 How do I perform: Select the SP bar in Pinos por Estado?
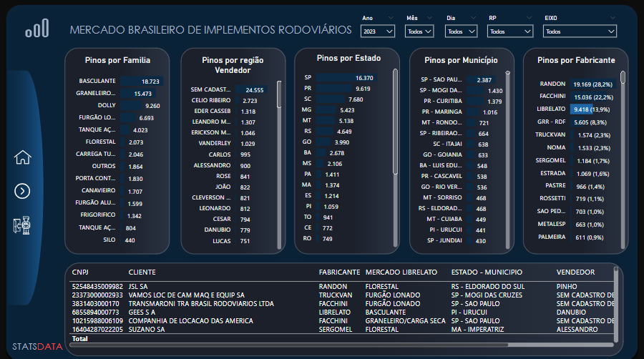(346, 77)
